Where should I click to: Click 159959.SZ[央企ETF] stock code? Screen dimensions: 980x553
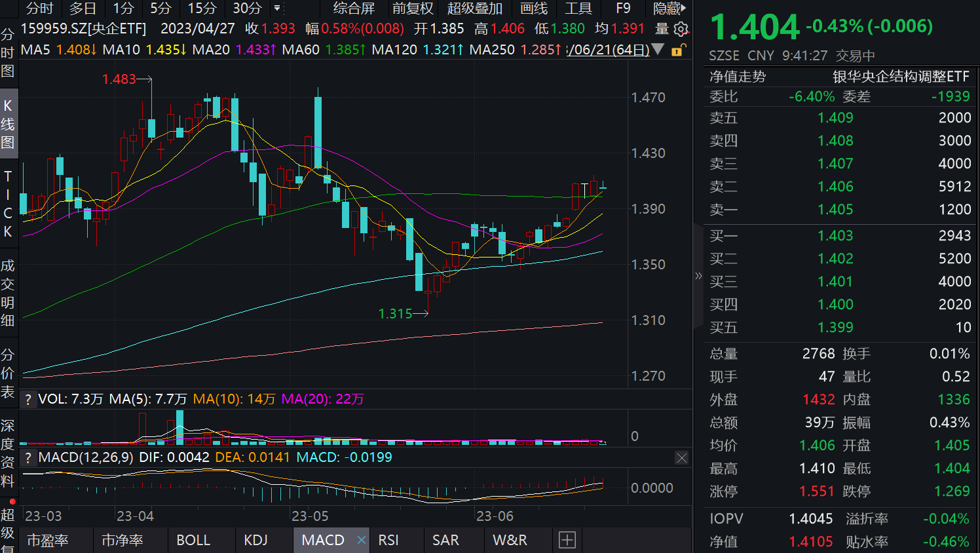[84, 29]
